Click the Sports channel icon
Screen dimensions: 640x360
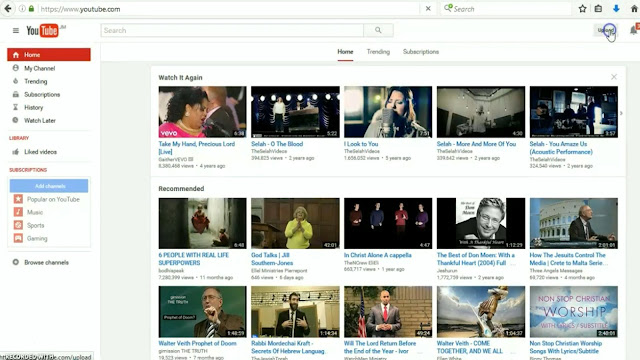click(x=18, y=225)
